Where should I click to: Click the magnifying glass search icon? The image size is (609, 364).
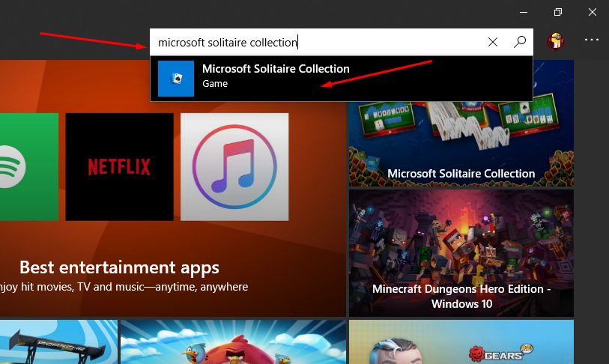520,42
